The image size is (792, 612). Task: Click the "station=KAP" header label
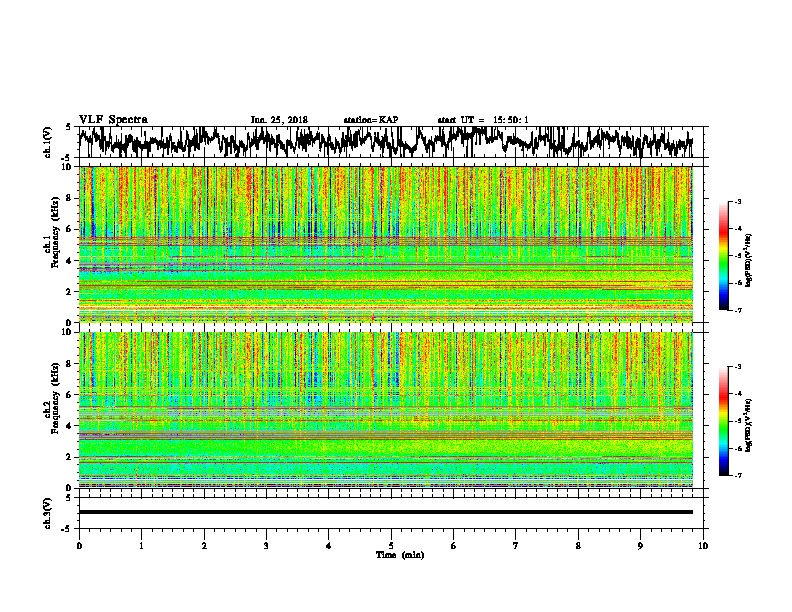click(371, 120)
